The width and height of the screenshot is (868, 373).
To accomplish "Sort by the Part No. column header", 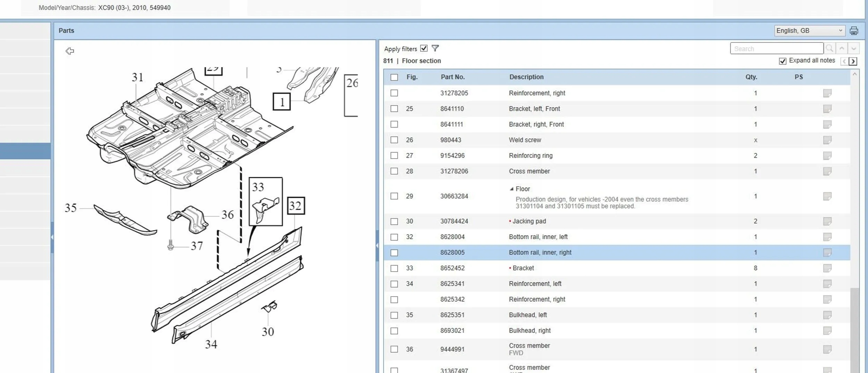I will [x=453, y=77].
